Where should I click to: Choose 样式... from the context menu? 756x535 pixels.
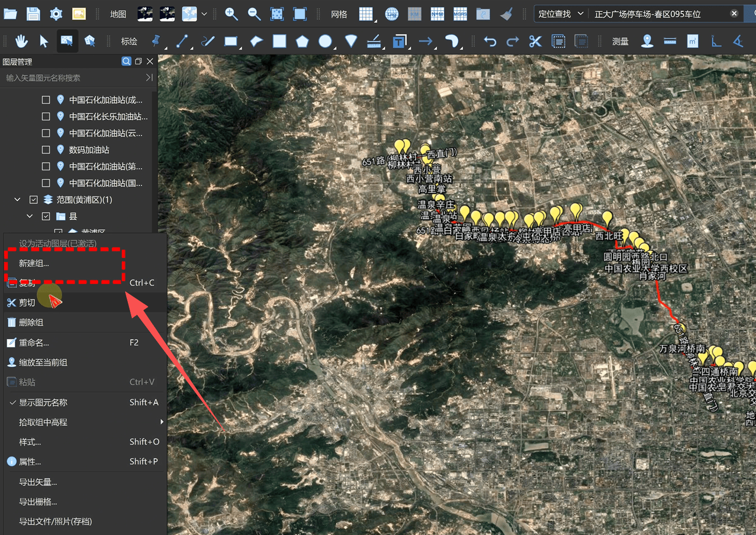(85, 442)
